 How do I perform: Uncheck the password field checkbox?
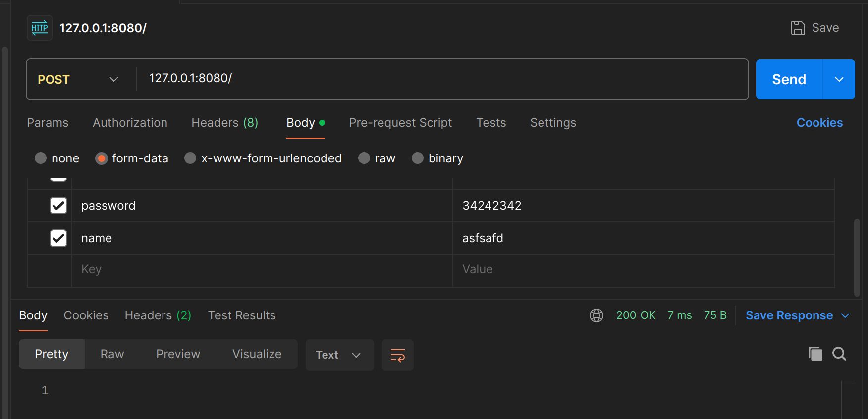(x=58, y=206)
